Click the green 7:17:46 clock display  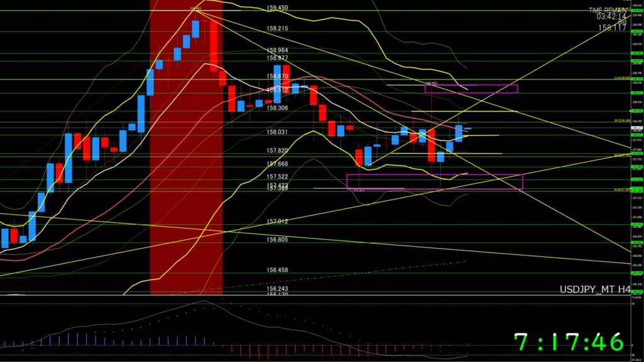(568, 342)
